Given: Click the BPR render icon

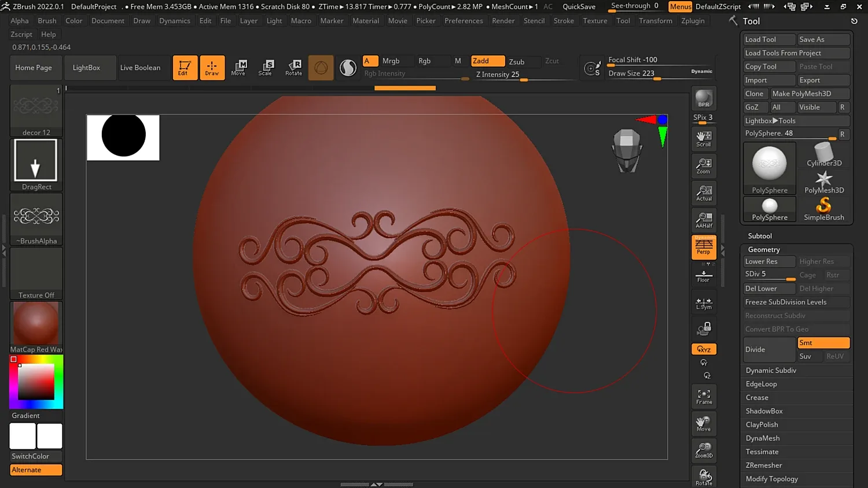Looking at the screenshot, I should tap(704, 99).
